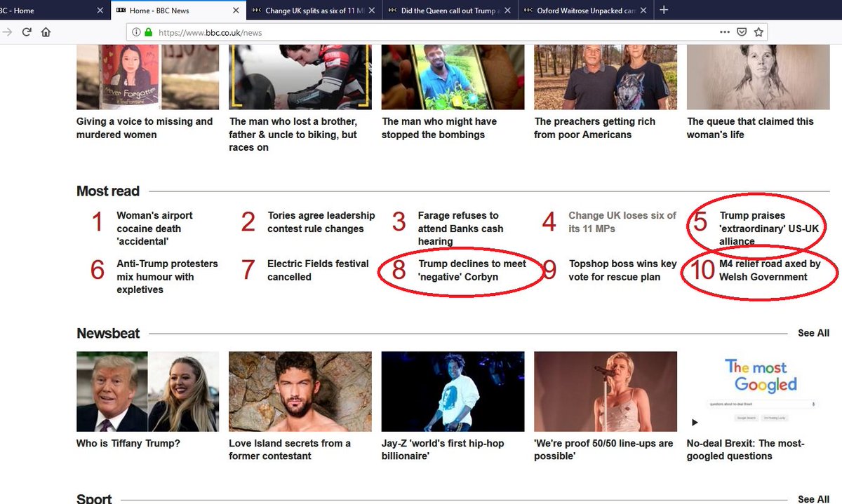Click the Newsbeat section heading

pyautogui.click(x=108, y=334)
